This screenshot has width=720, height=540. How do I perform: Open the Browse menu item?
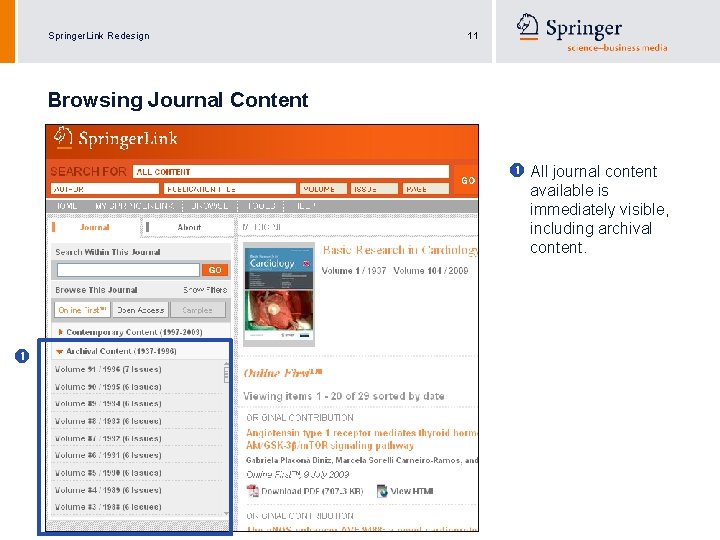[x=210, y=206]
